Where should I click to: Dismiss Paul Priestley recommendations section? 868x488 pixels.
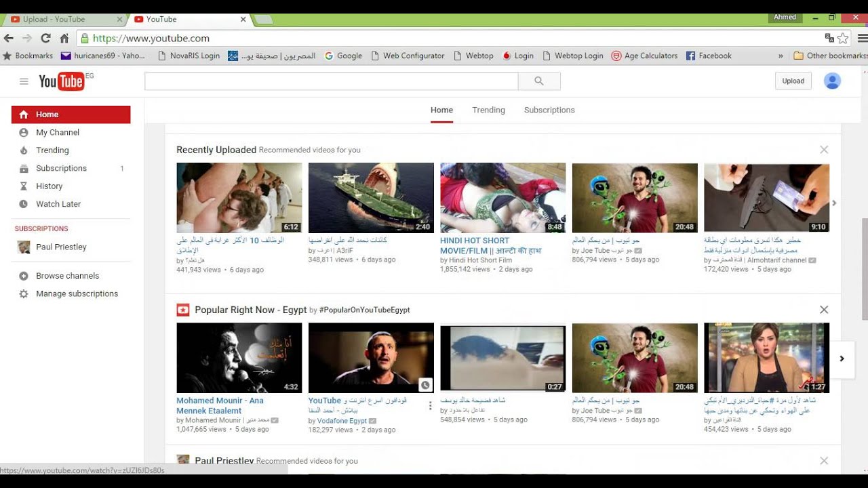(824, 461)
